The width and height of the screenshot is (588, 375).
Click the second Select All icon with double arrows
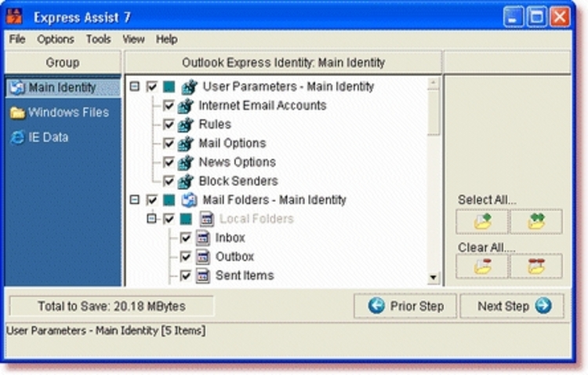point(536,221)
